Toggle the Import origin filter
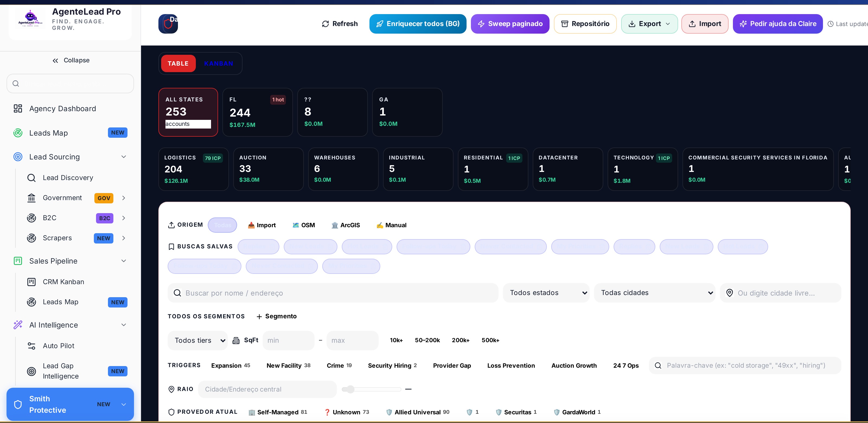 point(262,225)
